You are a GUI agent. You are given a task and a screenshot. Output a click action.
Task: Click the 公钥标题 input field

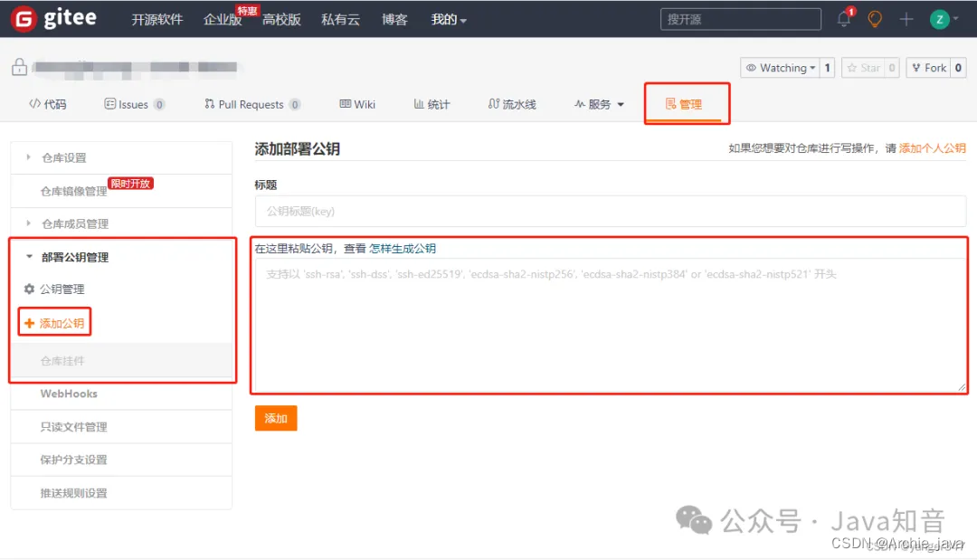[x=610, y=211]
